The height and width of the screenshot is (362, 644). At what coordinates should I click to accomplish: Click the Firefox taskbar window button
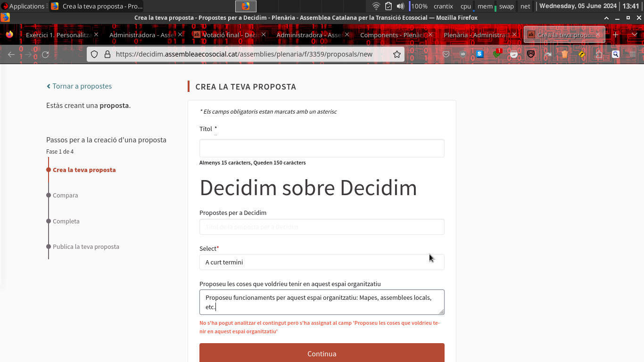[x=96, y=6]
